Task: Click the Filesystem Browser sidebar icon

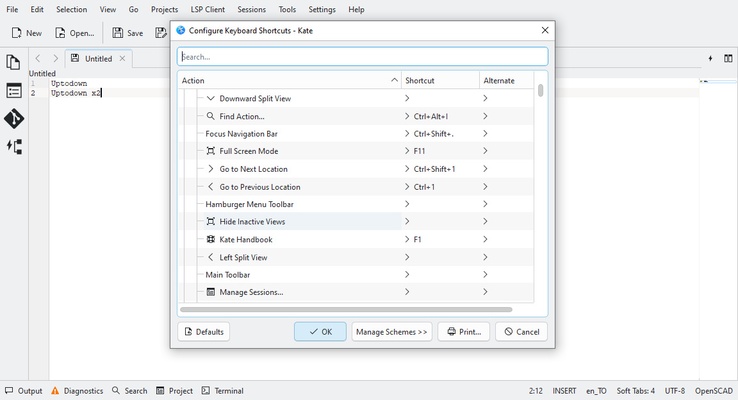Action: pyautogui.click(x=14, y=91)
